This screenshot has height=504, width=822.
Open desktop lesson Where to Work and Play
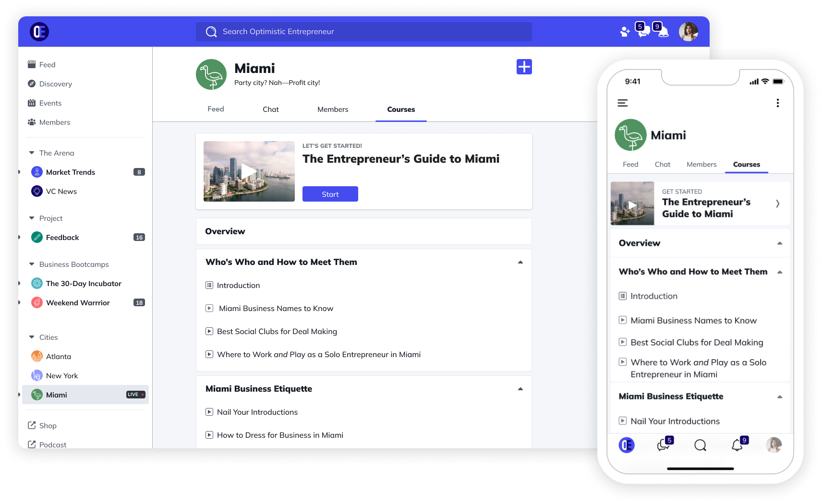313,354
